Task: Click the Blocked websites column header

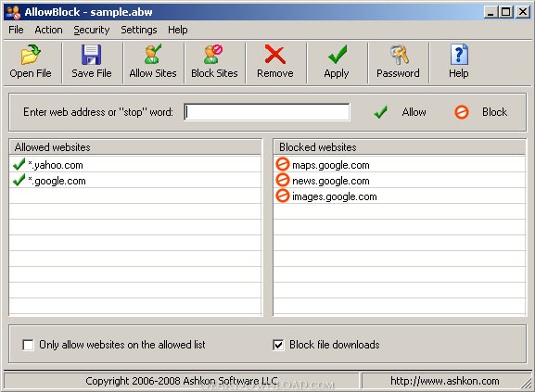Action: (400, 147)
